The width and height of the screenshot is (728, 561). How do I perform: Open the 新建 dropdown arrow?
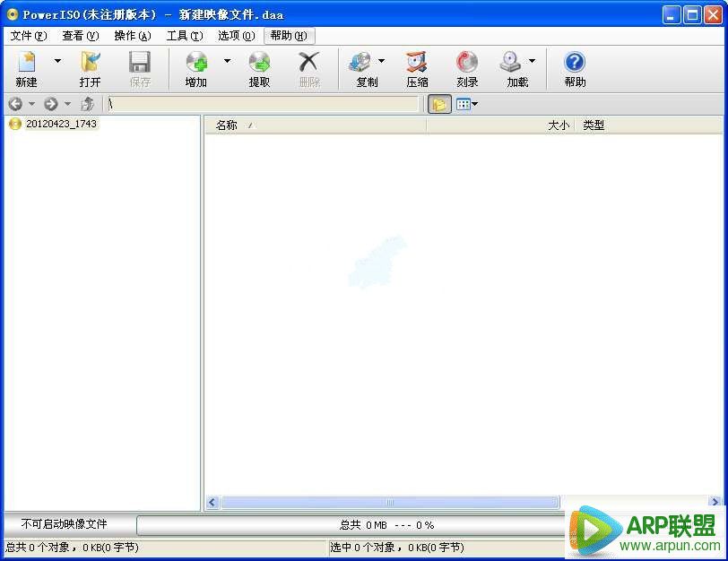[57, 61]
